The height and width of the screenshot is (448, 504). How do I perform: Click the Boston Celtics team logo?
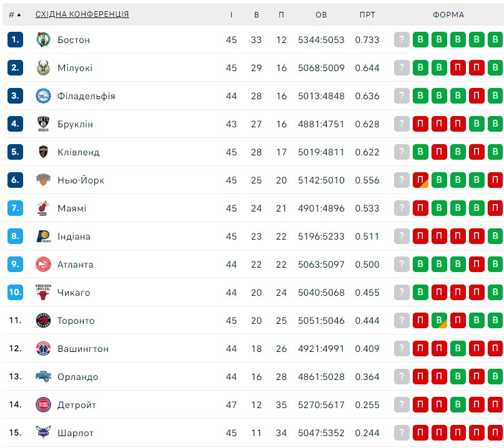pos(43,40)
